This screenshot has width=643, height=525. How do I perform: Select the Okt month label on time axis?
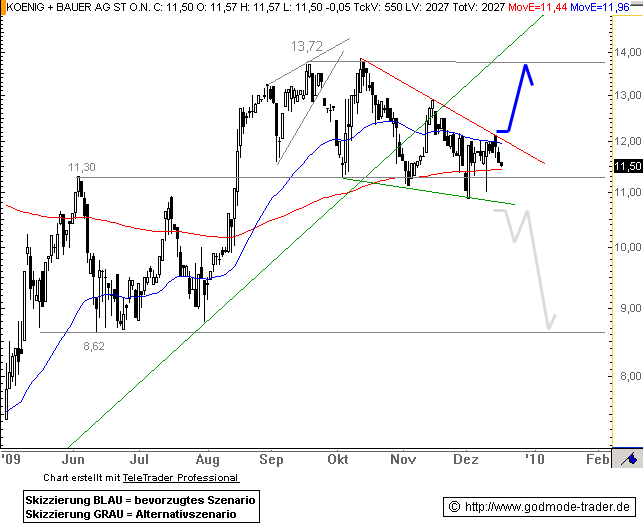pyautogui.click(x=337, y=459)
